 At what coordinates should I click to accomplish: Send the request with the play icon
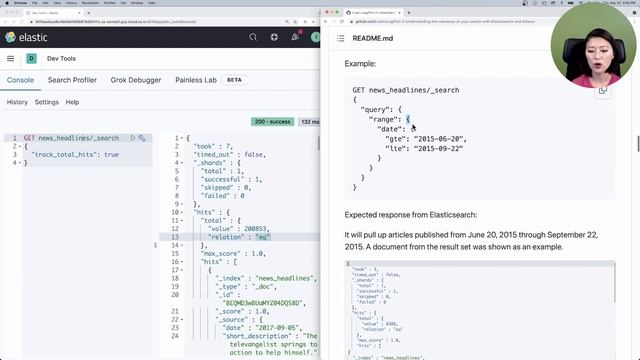pyautogui.click(x=133, y=138)
